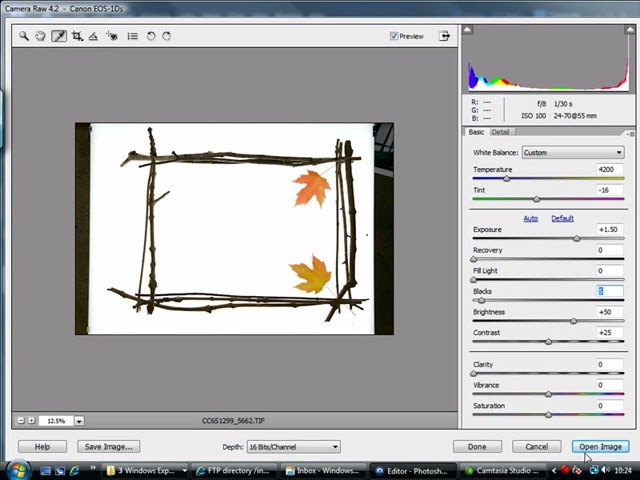Click the Tint slider handle
The height and width of the screenshot is (480, 640).
537,199
